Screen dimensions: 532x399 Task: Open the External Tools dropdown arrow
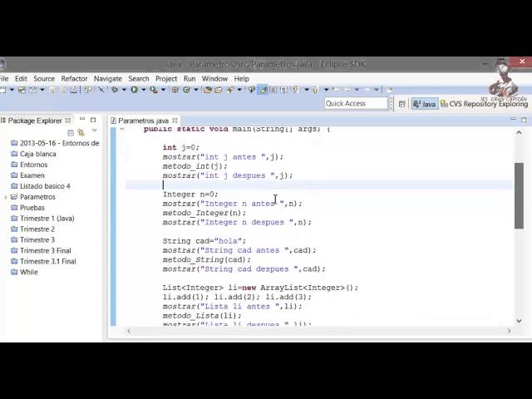[x=163, y=90]
